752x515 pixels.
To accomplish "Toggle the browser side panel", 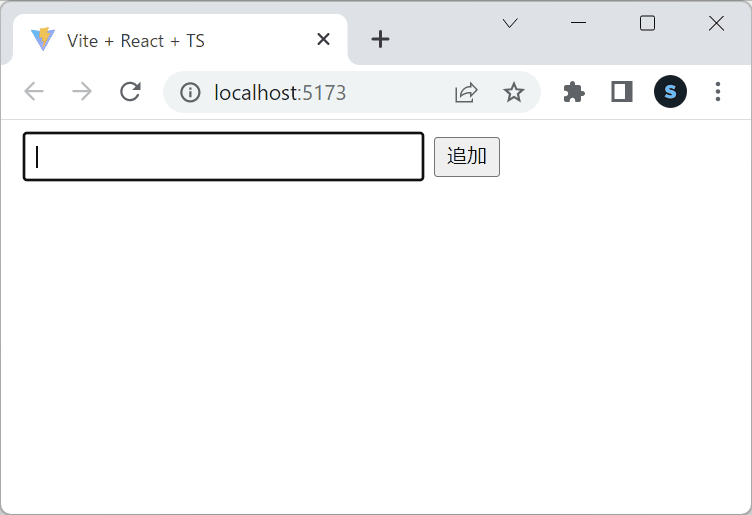I will [622, 92].
